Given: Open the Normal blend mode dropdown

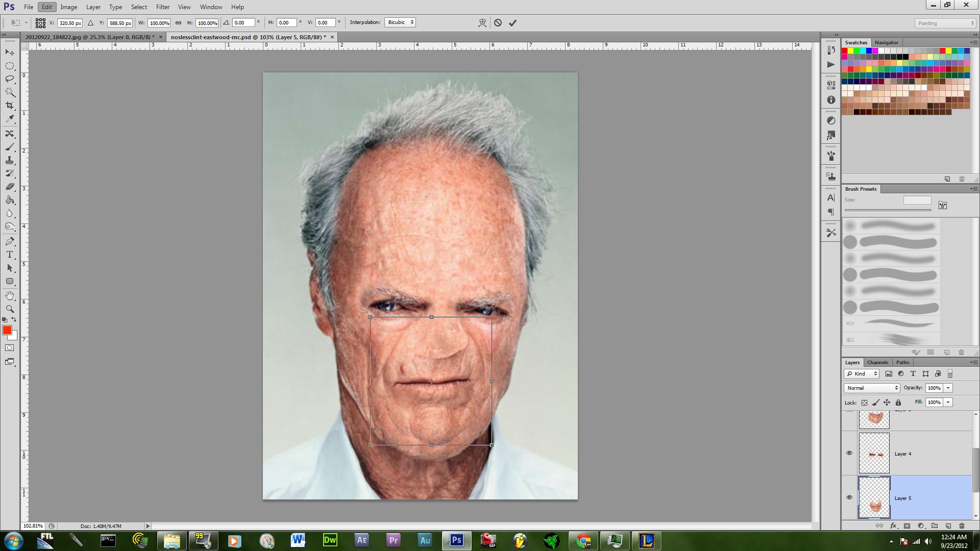Looking at the screenshot, I should point(872,388).
